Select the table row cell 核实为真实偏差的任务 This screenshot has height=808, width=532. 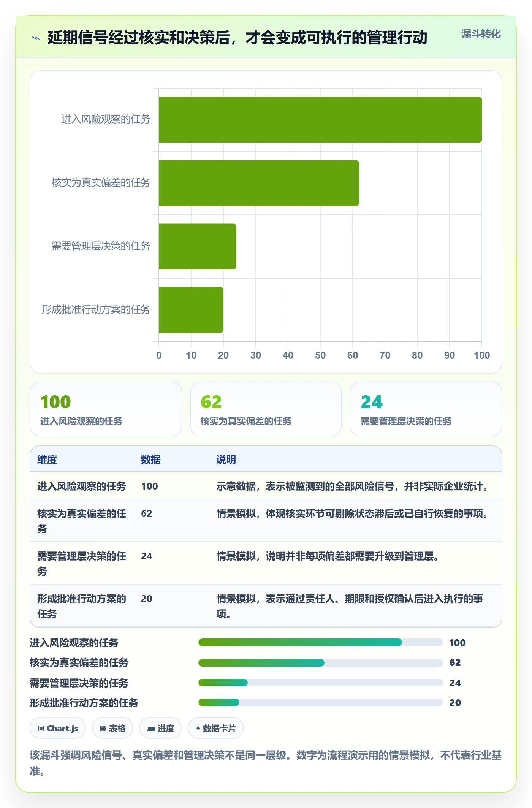[x=82, y=521]
